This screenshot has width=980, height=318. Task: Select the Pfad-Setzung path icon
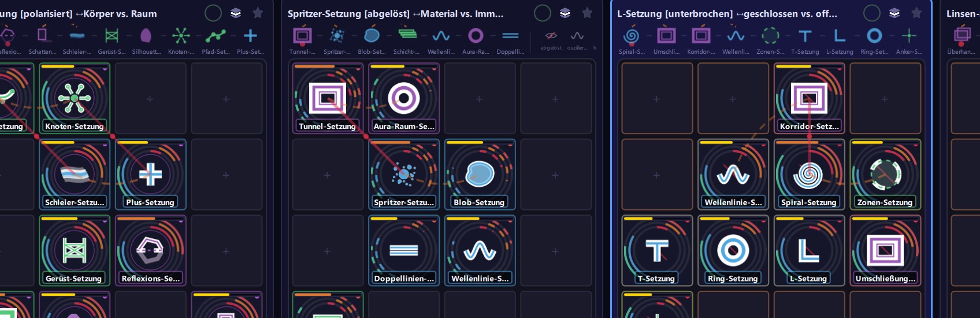pyautogui.click(x=216, y=36)
